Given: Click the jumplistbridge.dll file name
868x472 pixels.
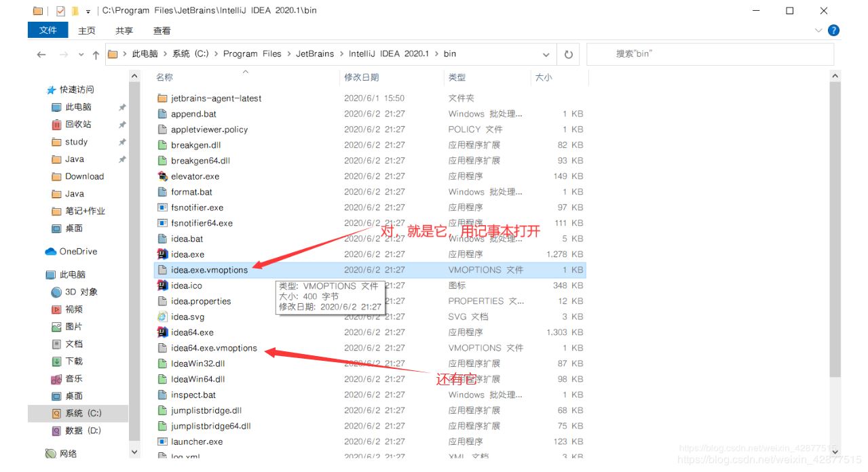Looking at the screenshot, I should tap(206, 410).
